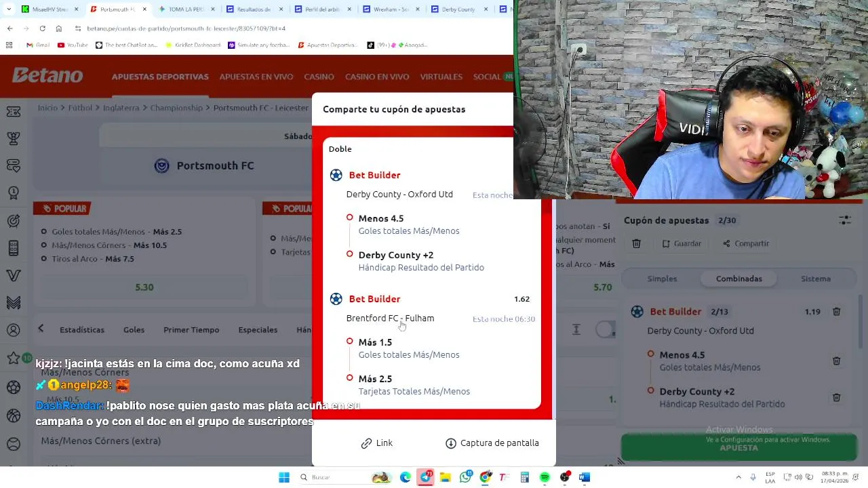Open favorites star icon in sidebar
The image size is (868, 488).
pos(14,359)
